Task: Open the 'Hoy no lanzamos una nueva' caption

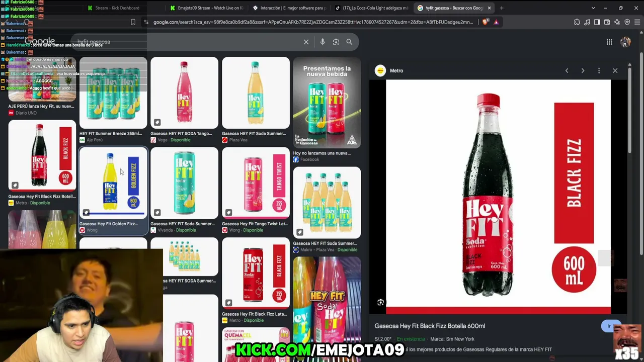Action: tap(322, 153)
